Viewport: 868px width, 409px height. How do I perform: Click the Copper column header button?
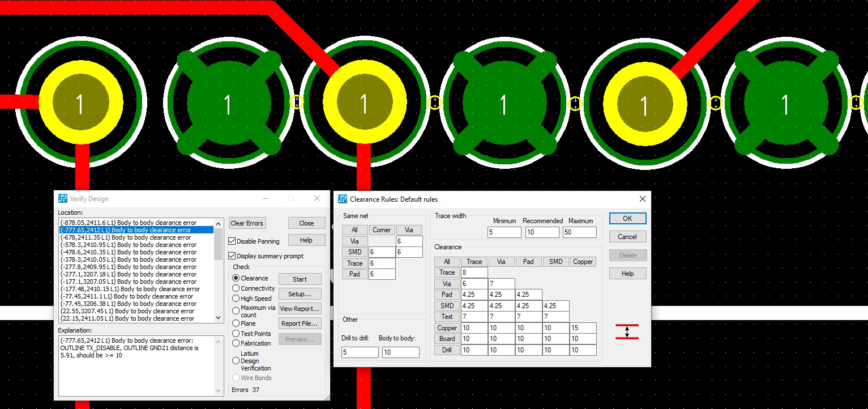[x=583, y=262]
